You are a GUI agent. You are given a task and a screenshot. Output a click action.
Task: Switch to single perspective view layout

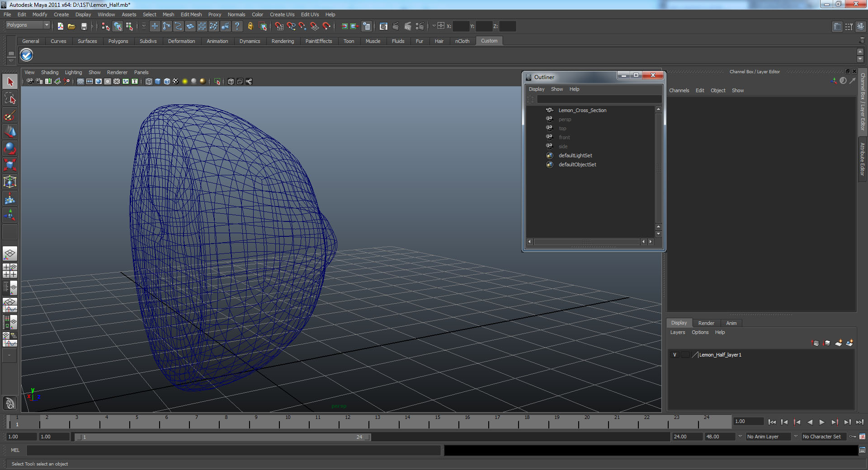click(x=10, y=254)
